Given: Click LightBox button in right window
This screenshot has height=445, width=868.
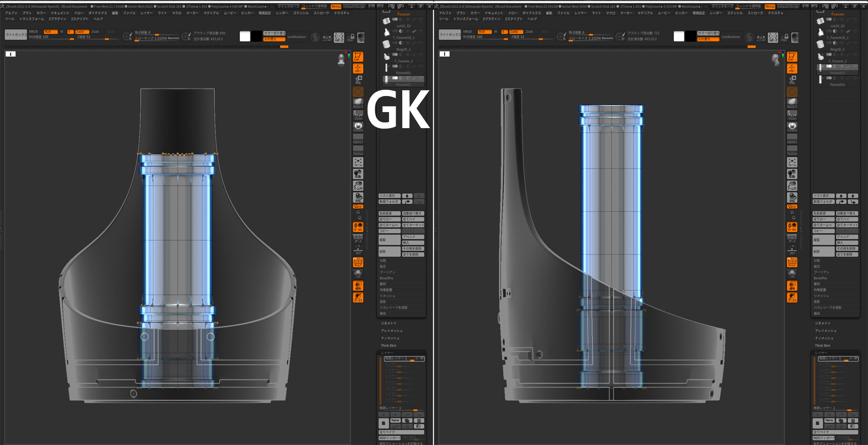Looking at the screenshot, I should click(450, 35).
